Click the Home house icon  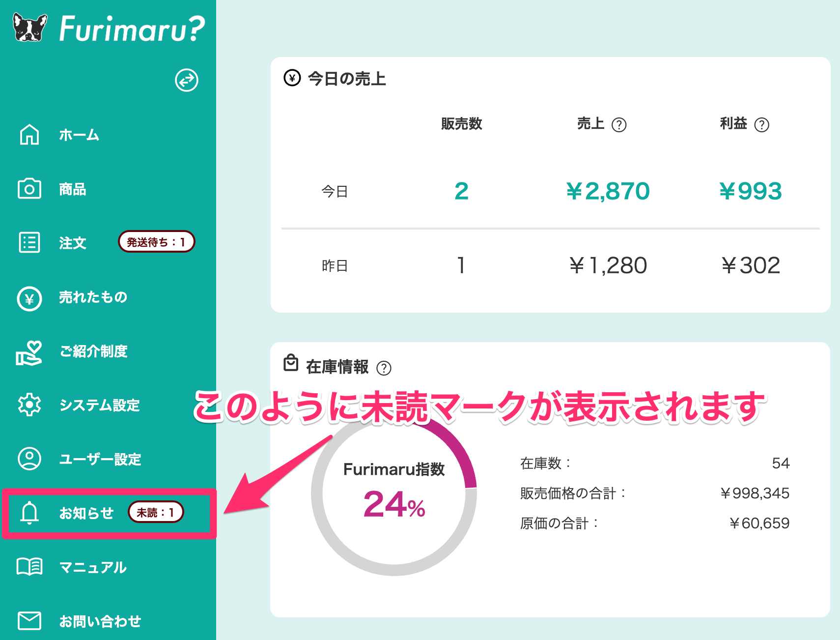click(x=29, y=135)
